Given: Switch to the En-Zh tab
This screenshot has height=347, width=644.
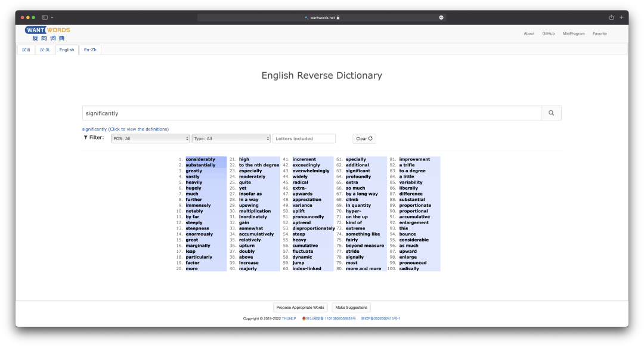Looking at the screenshot, I should point(90,49).
